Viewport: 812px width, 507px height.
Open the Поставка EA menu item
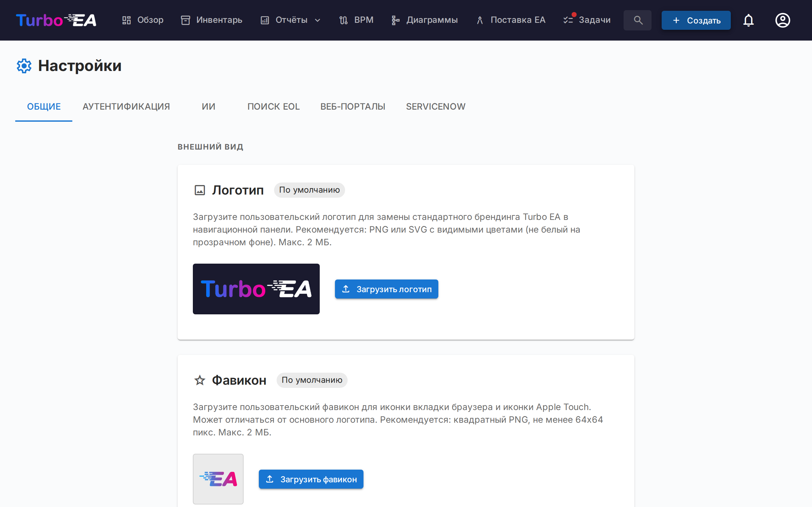click(x=511, y=20)
